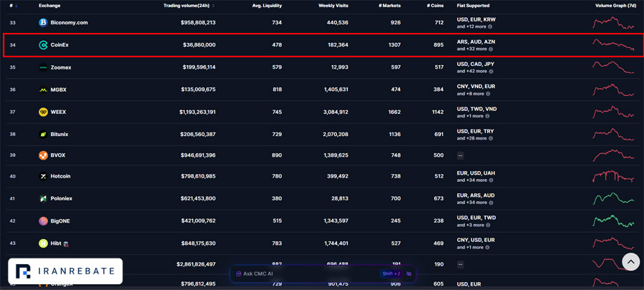Open the Biconomy.com exchange page link
The image size is (644, 290).
[69, 23]
